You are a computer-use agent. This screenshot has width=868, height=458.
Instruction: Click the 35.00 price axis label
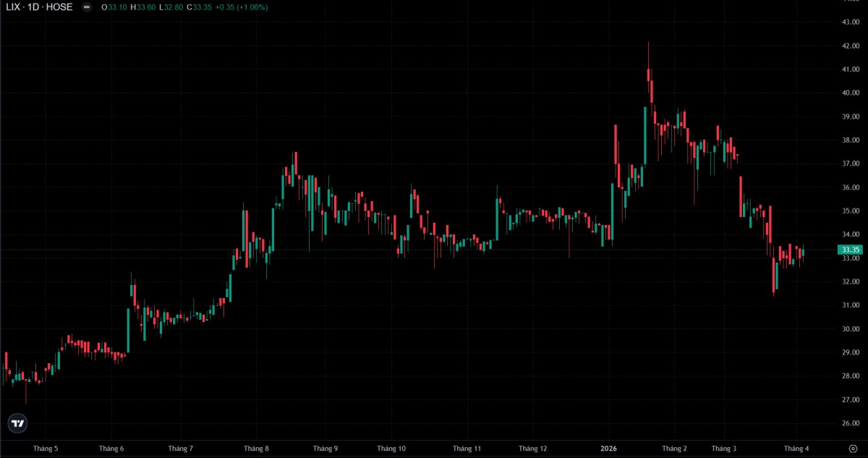[x=851, y=211]
